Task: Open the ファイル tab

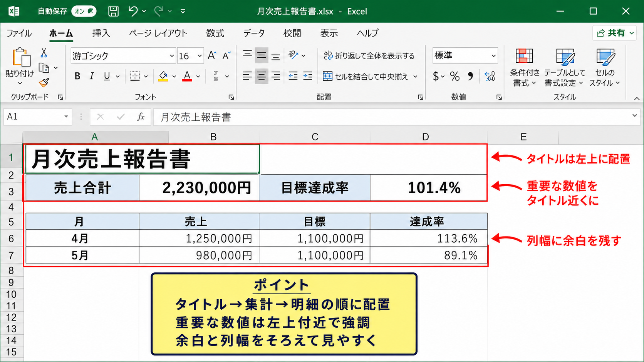Action: 19,33
